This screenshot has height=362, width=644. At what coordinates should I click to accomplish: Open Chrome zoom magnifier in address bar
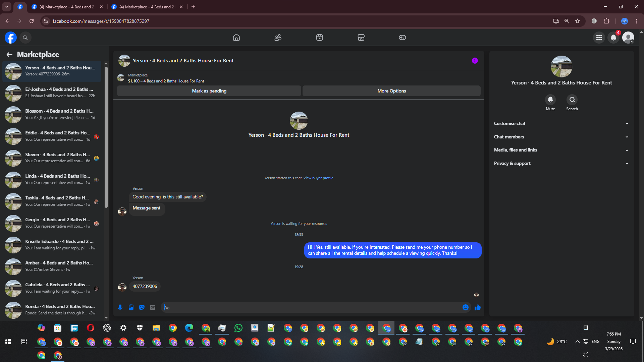point(567,21)
